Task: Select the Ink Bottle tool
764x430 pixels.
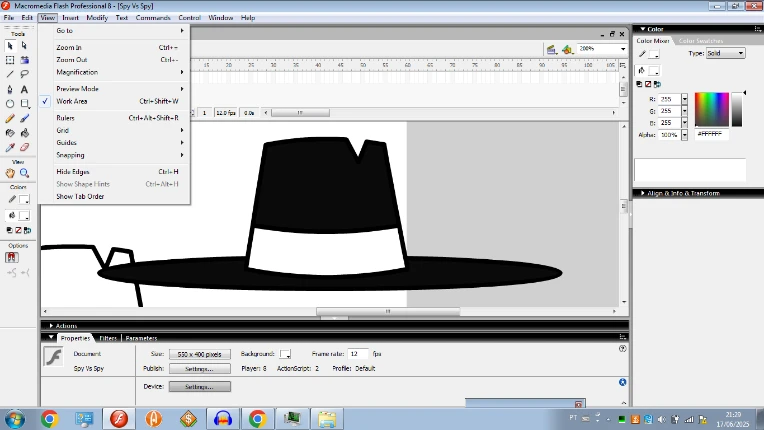Action: pos(10,132)
